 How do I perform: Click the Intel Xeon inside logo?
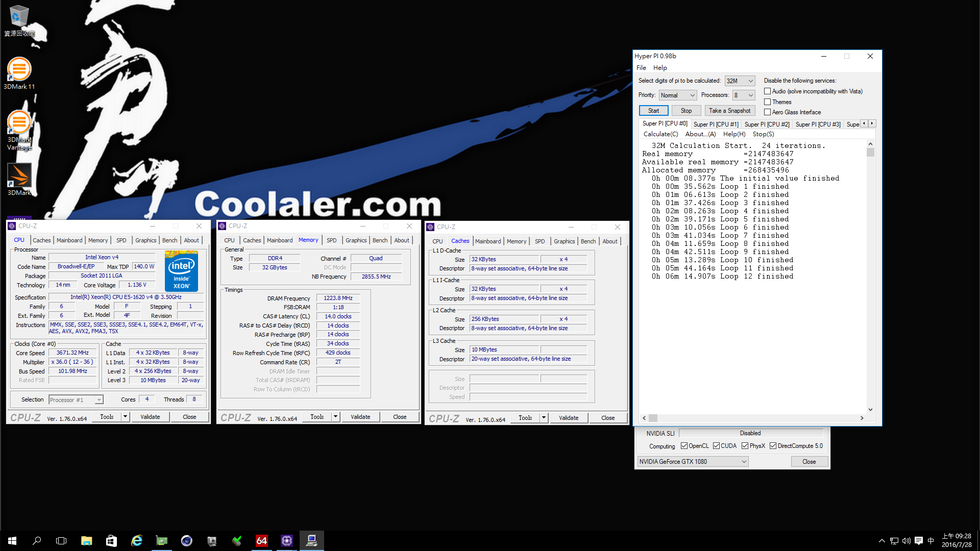181,271
